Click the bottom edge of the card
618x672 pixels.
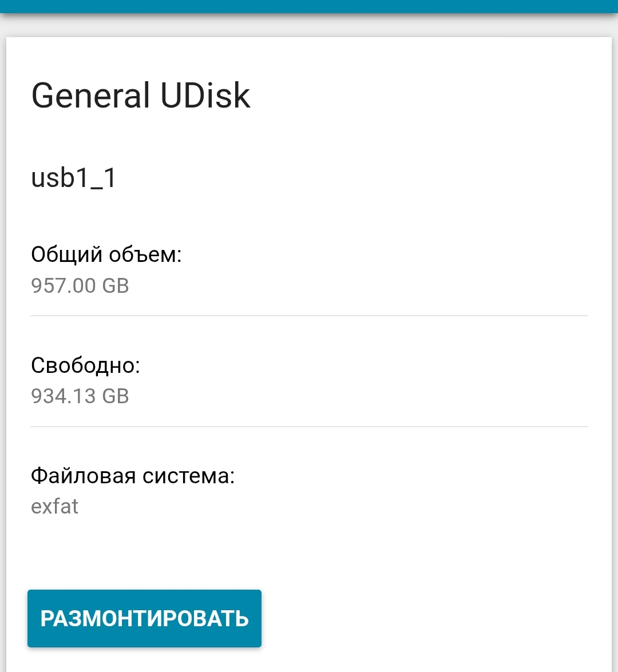309,668
